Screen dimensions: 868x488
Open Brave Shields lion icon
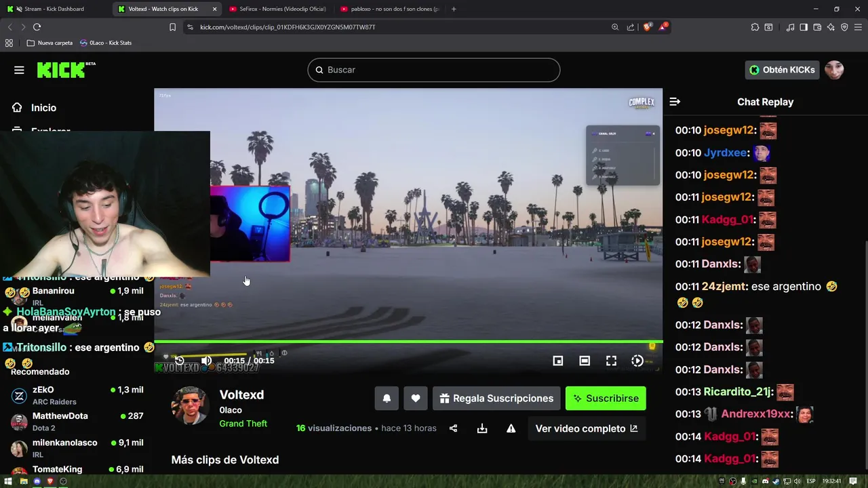click(x=647, y=27)
